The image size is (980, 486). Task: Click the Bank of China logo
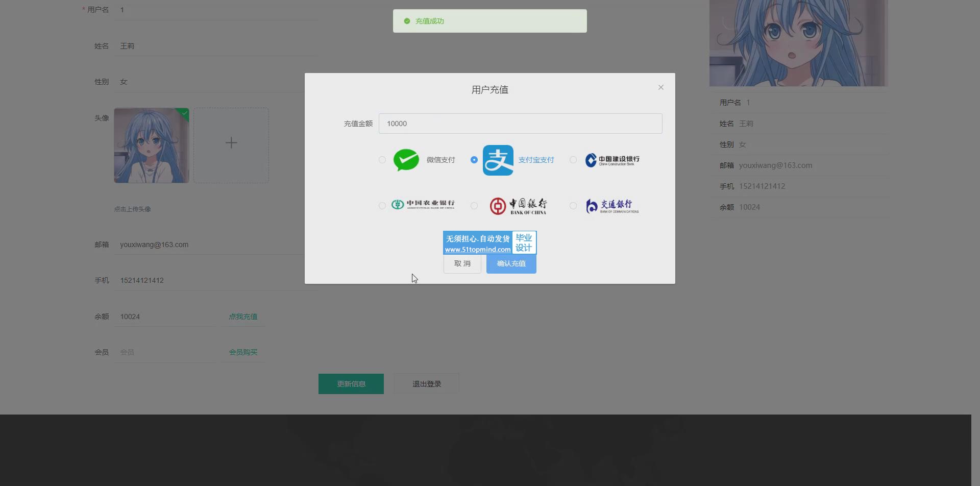point(518,206)
